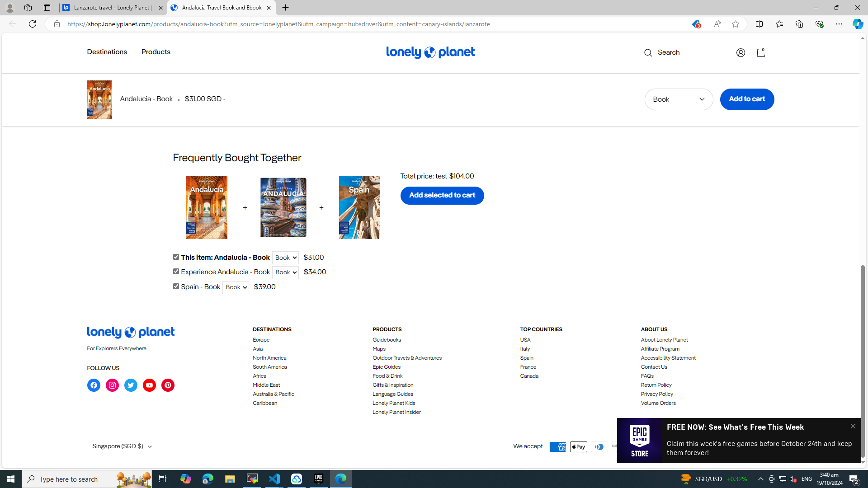Open Lonely Planet Pinterest icon
868x488 pixels.
click(168, 385)
